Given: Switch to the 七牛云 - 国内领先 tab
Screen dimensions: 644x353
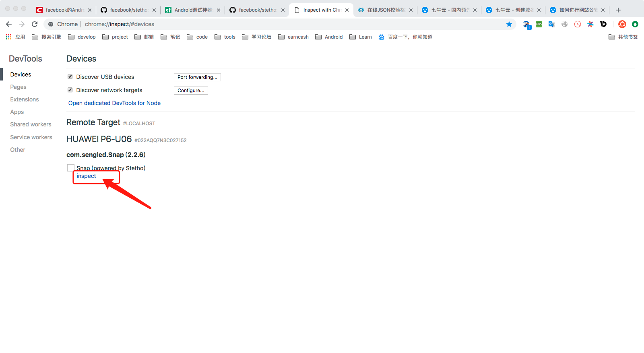Looking at the screenshot, I should pyautogui.click(x=449, y=10).
